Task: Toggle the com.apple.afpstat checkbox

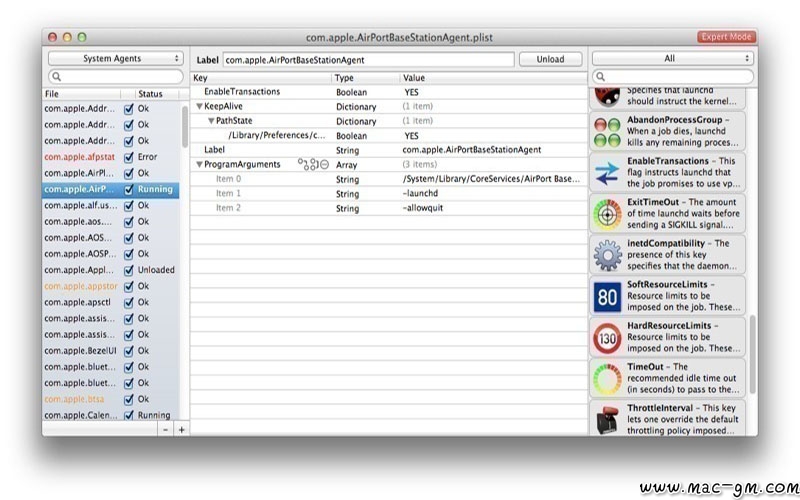Action: [129, 157]
